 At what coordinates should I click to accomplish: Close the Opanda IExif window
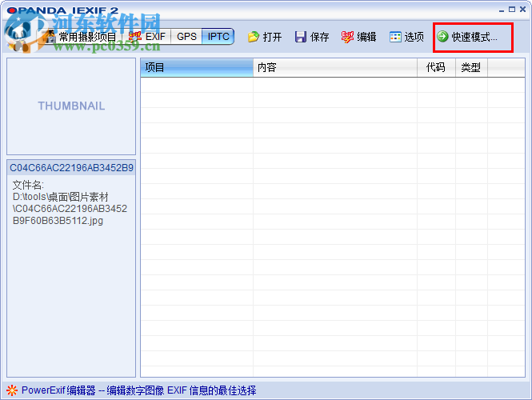[x=523, y=10]
